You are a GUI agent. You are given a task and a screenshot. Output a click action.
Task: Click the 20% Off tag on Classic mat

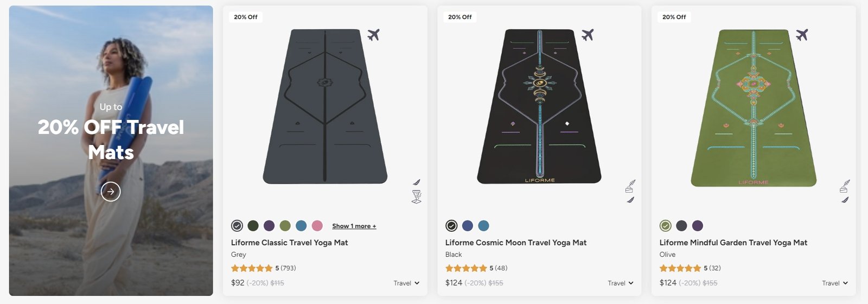point(246,17)
